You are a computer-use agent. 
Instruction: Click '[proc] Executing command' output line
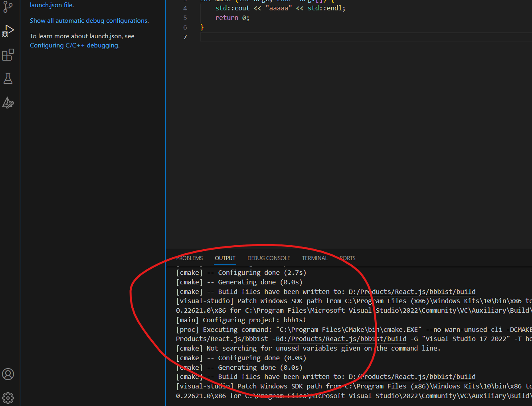pyautogui.click(x=354, y=329)
